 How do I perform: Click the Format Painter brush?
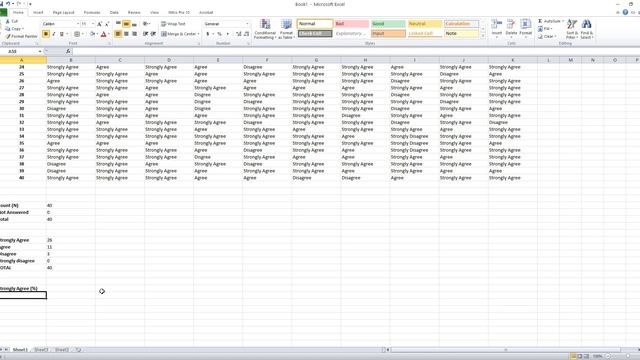(x=8, y=36)
